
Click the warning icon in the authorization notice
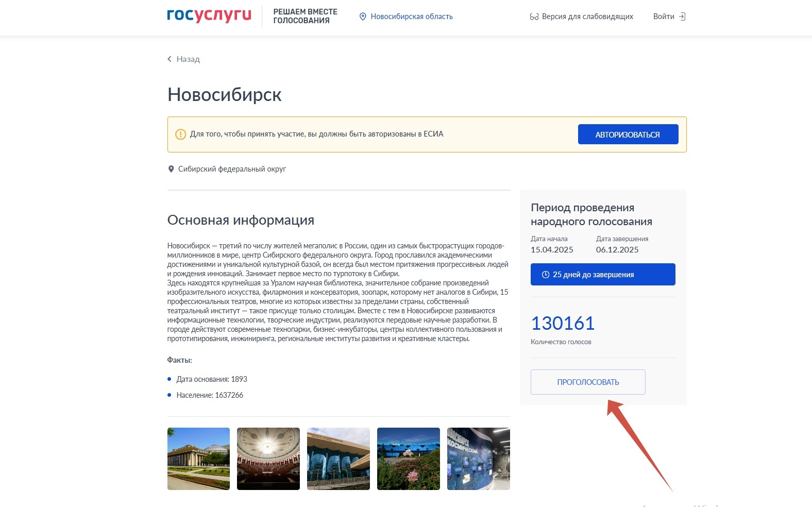[x=180, y=134]
